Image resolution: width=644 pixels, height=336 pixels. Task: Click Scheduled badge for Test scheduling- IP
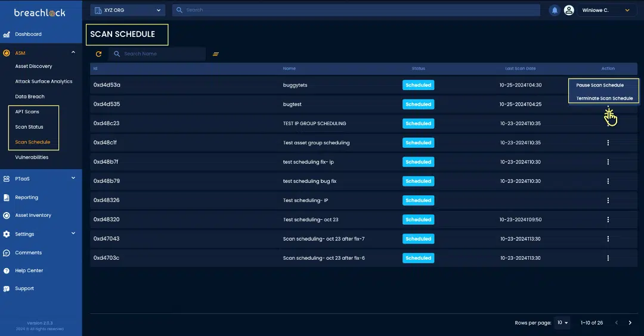click(418, 200)
